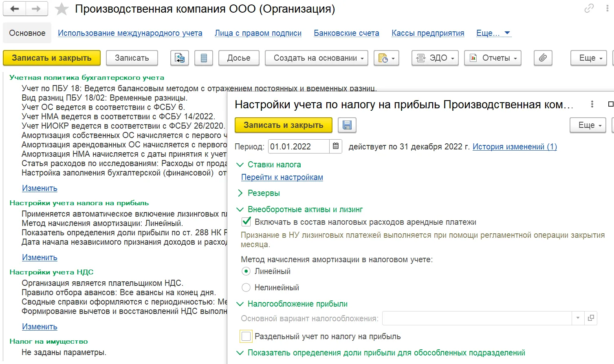Click Изменить under Настройки учета налога на прибыль
Viewport: 614px width, 364px height.
coord(40,257)
